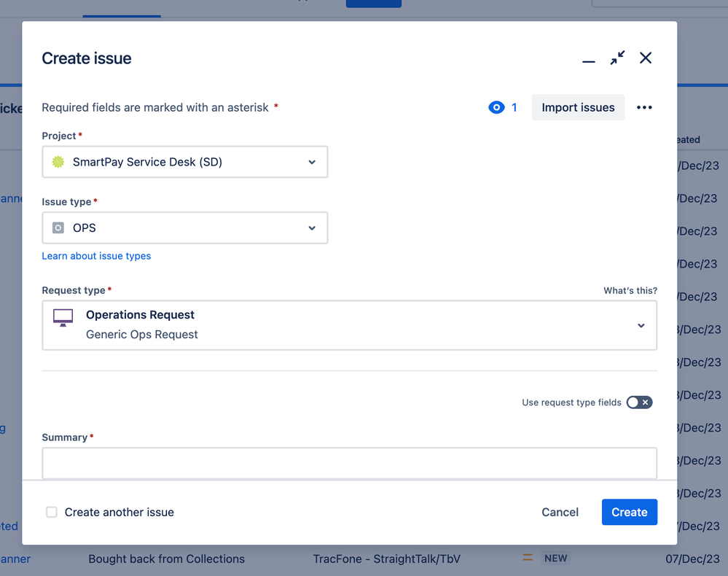Click the monitor icon for Operations Request

click(63, 318)
